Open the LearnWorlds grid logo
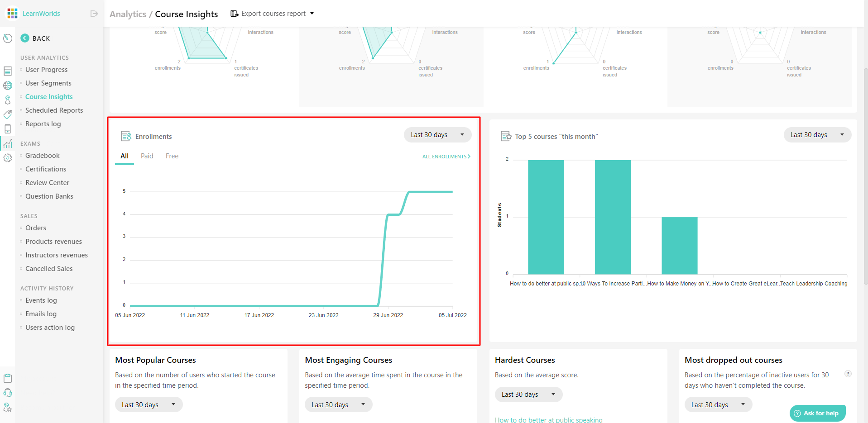Screen dimensions: 868x423 tap(12, 13)
